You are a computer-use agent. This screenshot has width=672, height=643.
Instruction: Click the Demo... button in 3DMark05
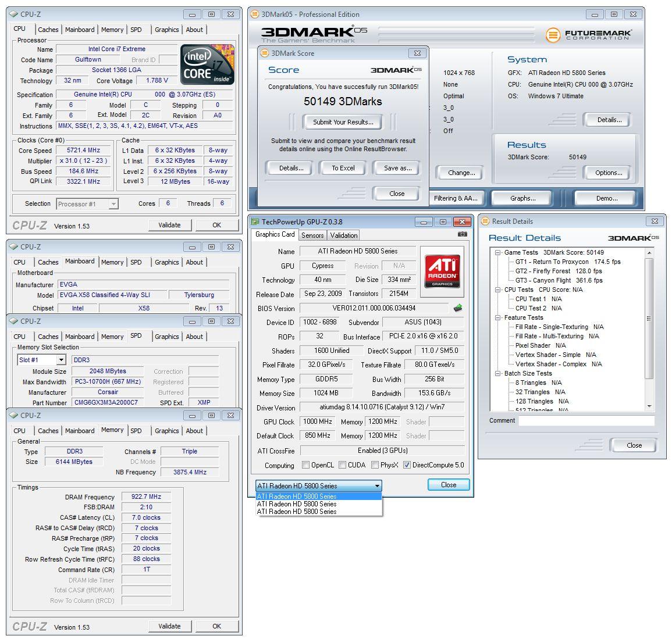point(607,198)
